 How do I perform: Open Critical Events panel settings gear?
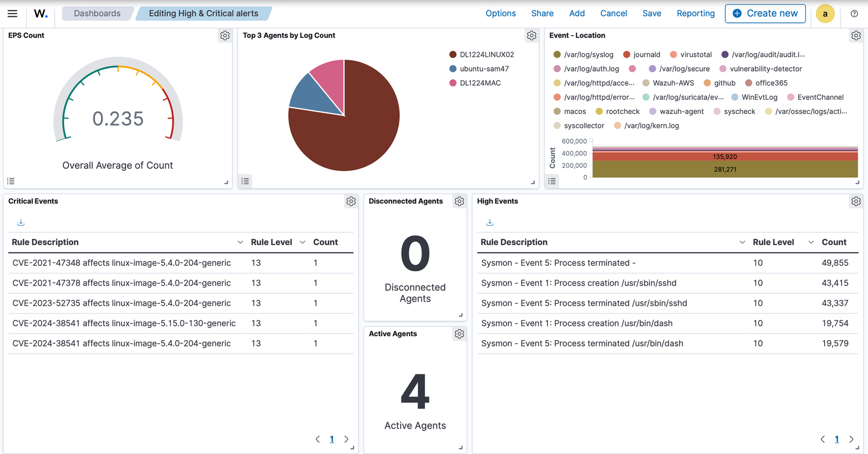[x=351, y=202]
